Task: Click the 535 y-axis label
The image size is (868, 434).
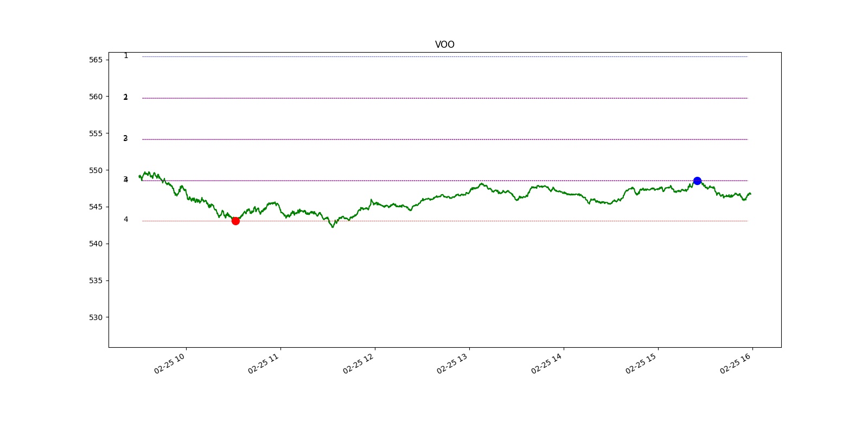Action: point(95,280)
